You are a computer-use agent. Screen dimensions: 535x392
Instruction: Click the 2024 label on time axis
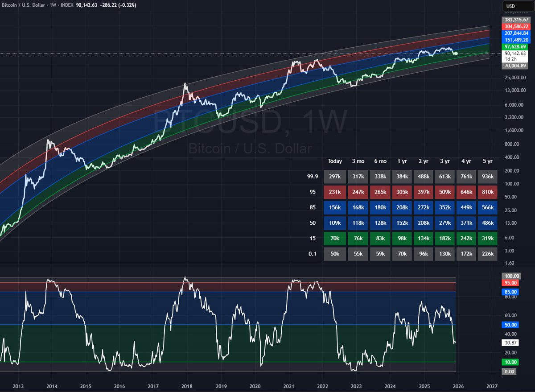pos(390,386)
